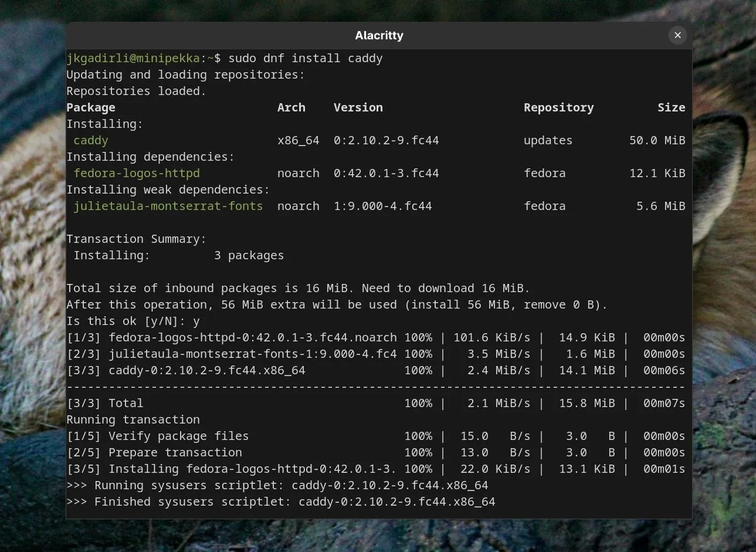Click the Package column header

(91, 107)
